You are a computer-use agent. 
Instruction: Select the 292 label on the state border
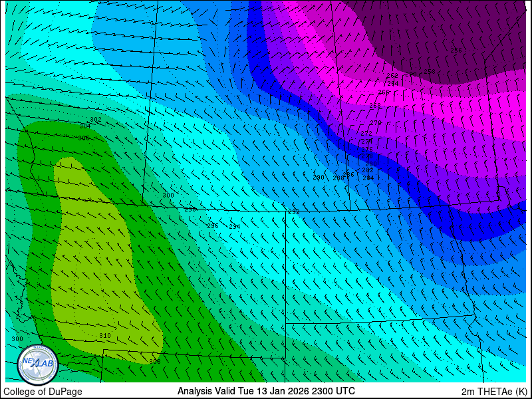[x=294, y=212]
